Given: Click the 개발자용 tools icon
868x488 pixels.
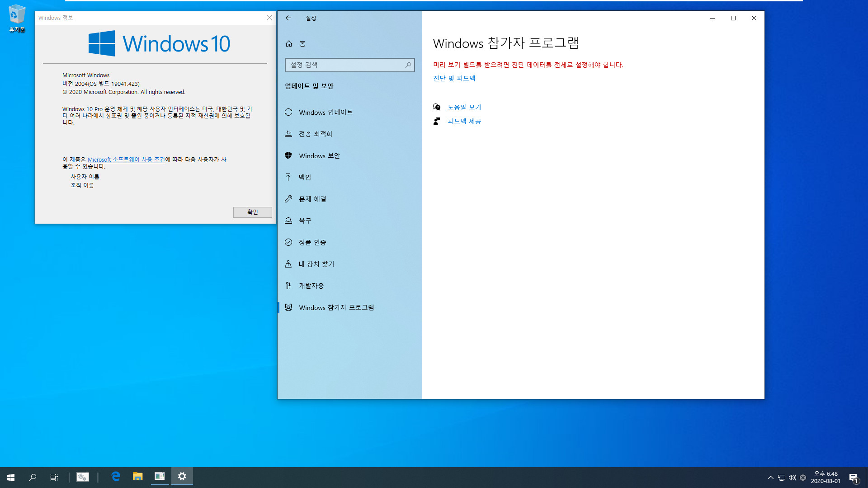Looking at the screenshot, I should pos(288,286).
